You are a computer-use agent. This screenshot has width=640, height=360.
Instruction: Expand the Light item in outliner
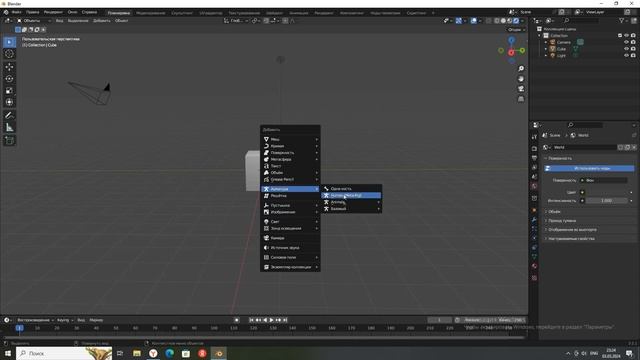click(x=546, y=55)
